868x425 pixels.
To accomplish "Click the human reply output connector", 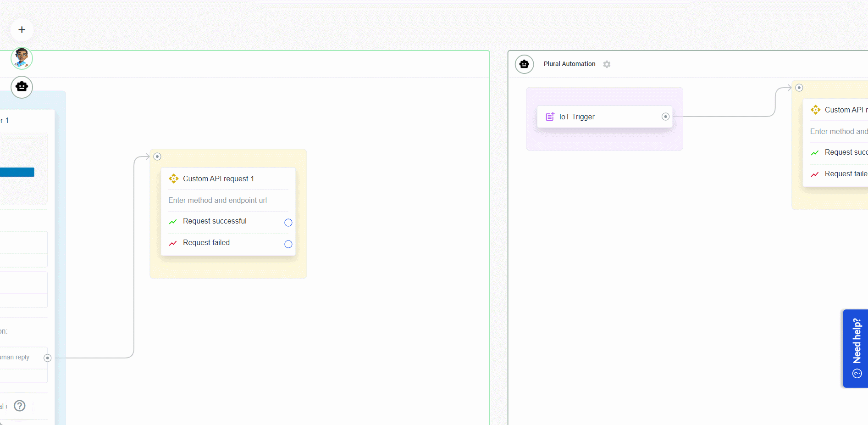I will [47, 358].
